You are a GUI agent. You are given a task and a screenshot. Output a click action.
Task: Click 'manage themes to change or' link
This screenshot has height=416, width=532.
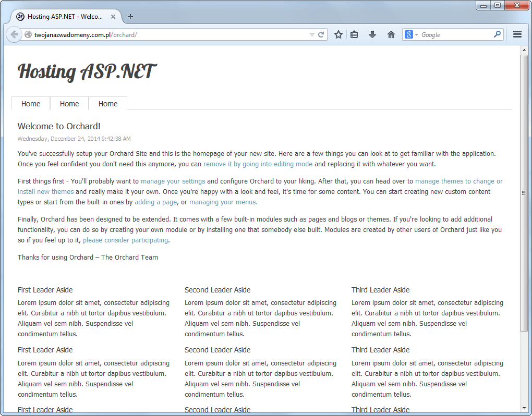(x=459, y=181)
